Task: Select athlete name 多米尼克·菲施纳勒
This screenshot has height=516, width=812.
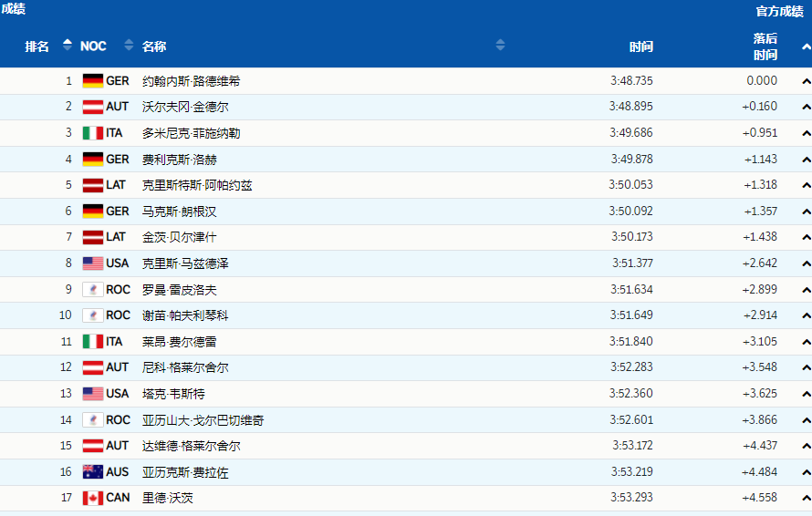Action: click(191, 133)
